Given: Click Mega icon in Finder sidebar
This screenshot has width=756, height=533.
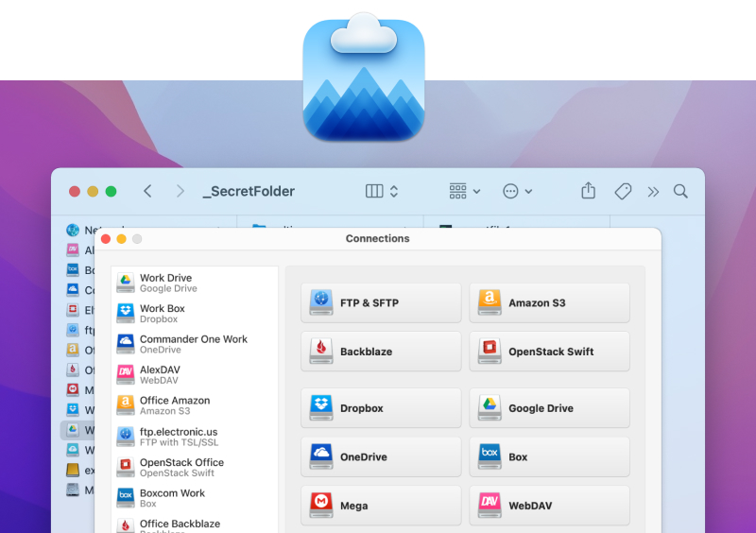Looking at the screenshot, I should (73, 389).
